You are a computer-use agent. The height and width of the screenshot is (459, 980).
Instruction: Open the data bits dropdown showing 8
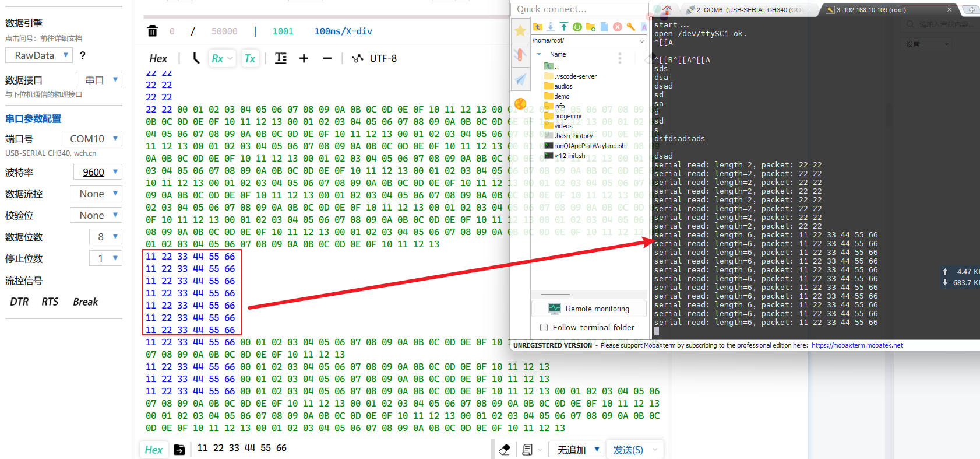click(x=105, y=237)
